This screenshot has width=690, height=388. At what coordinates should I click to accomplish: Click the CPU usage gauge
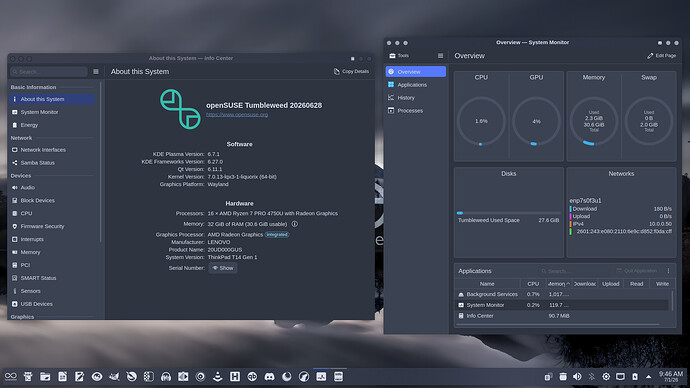(481, 121)
